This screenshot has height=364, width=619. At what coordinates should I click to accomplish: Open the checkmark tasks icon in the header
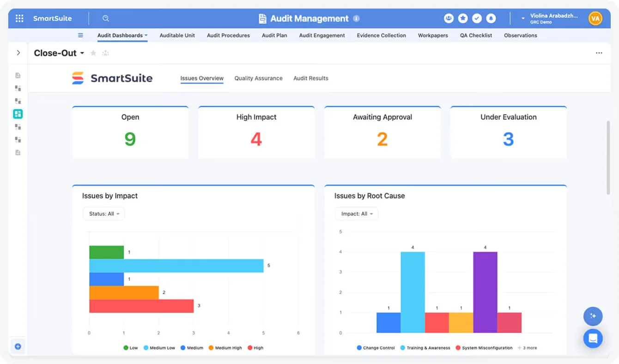(x=477, y=18)
